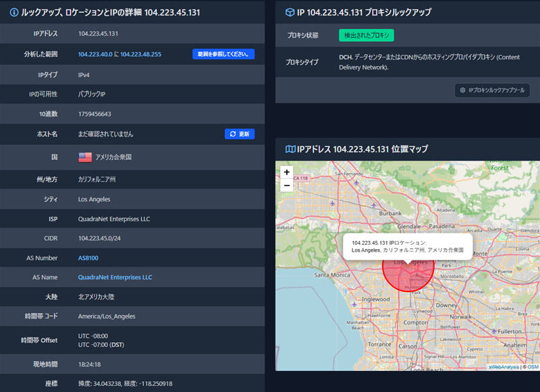540x392 pixels.
Task: Click the map icon in location map header
Action: [290, 149]
